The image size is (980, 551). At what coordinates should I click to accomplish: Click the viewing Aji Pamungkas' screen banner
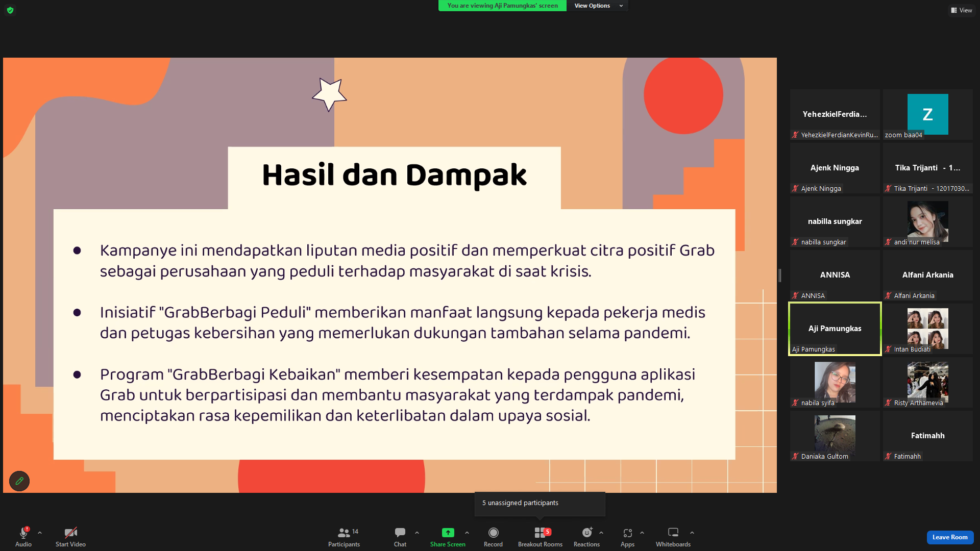click(x=502, y=6)
